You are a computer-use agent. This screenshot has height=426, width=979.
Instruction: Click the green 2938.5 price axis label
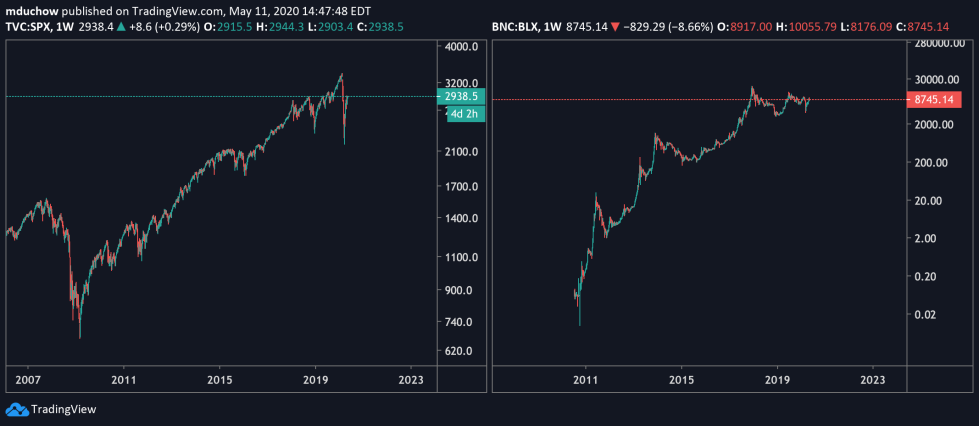(461, 96)
